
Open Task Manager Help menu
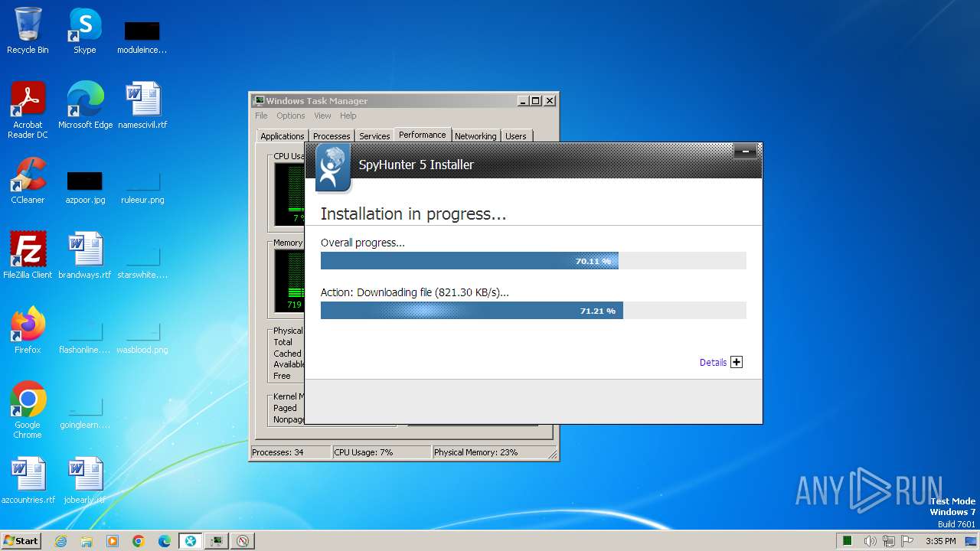point(348,116)
